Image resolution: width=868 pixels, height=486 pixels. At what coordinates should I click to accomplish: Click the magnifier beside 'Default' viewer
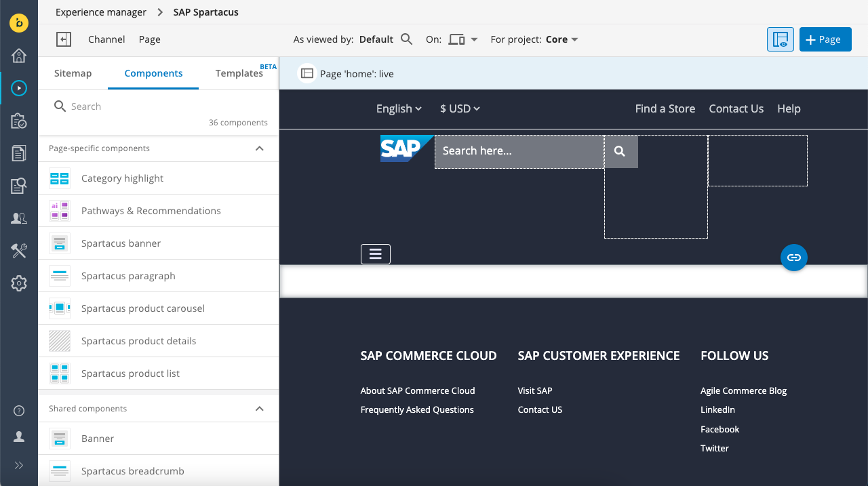[x=406, y=39]
